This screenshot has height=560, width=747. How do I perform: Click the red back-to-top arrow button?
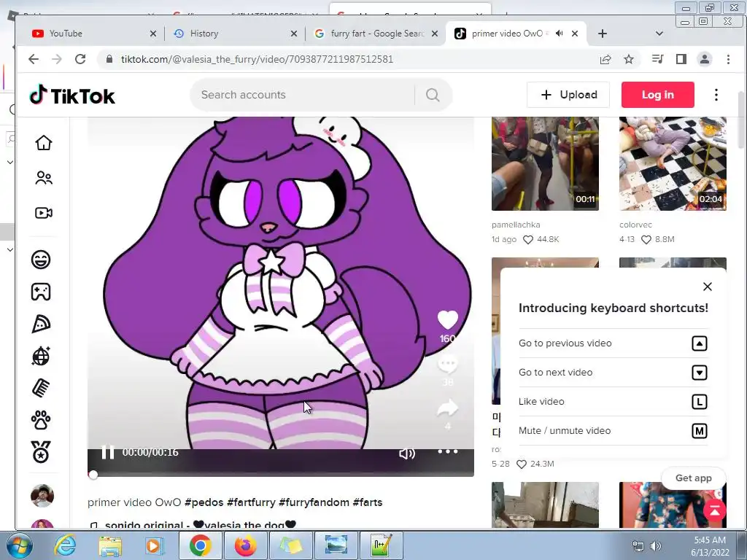pyautogui.click(x=715, y=511)
